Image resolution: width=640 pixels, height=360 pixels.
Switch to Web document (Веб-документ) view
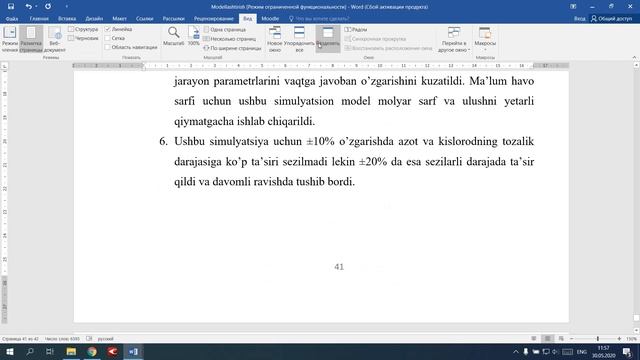pyautogui.click(x=54, y=39)
